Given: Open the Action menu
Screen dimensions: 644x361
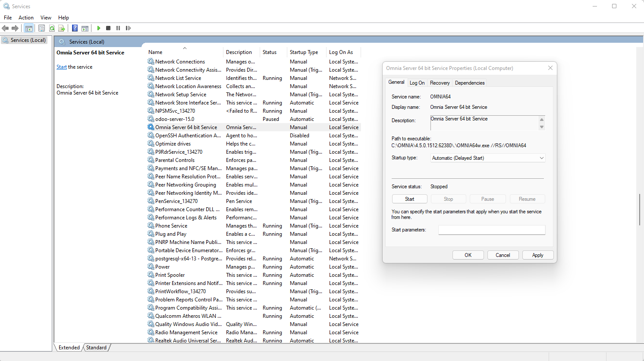Looking at the screenshot, I should pos(26,18).
